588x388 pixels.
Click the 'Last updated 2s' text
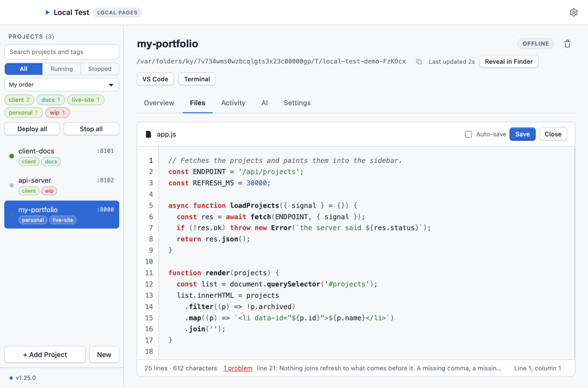tap(452, 62)
